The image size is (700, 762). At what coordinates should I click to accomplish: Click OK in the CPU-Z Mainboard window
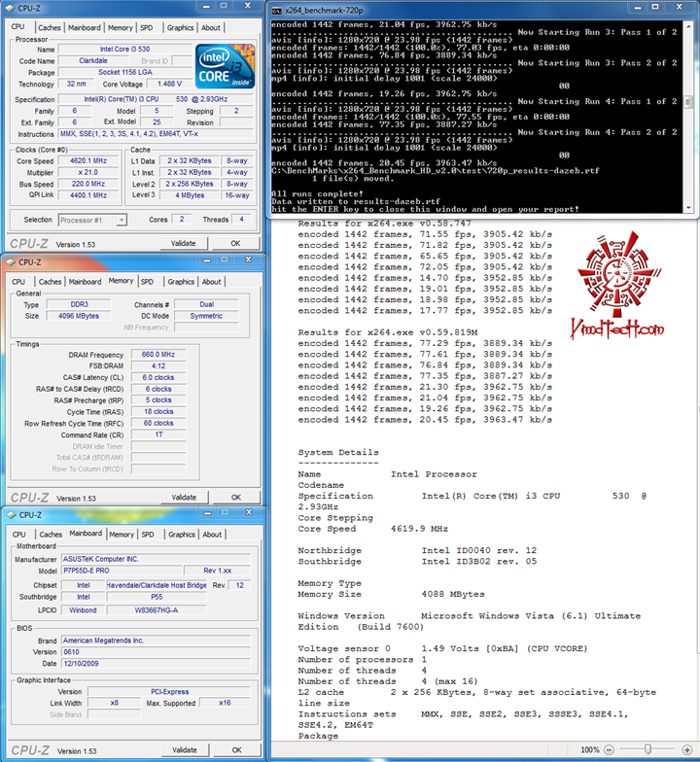point(237,750)
